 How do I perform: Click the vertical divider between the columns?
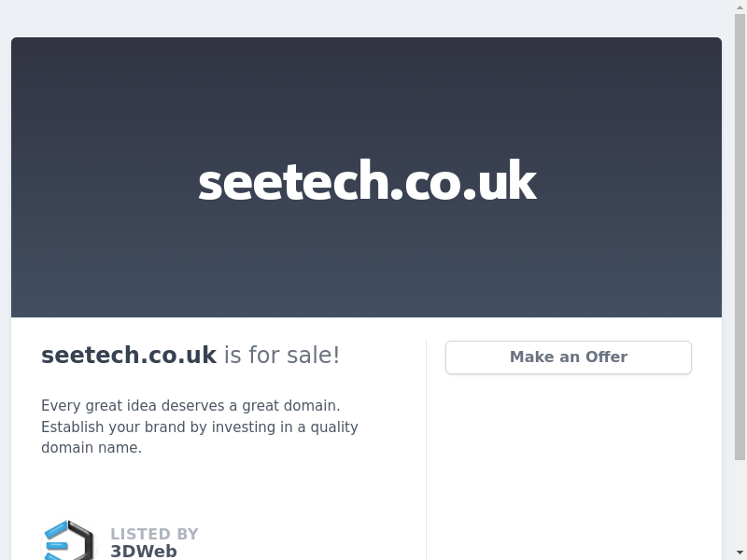tap(427, 448)
